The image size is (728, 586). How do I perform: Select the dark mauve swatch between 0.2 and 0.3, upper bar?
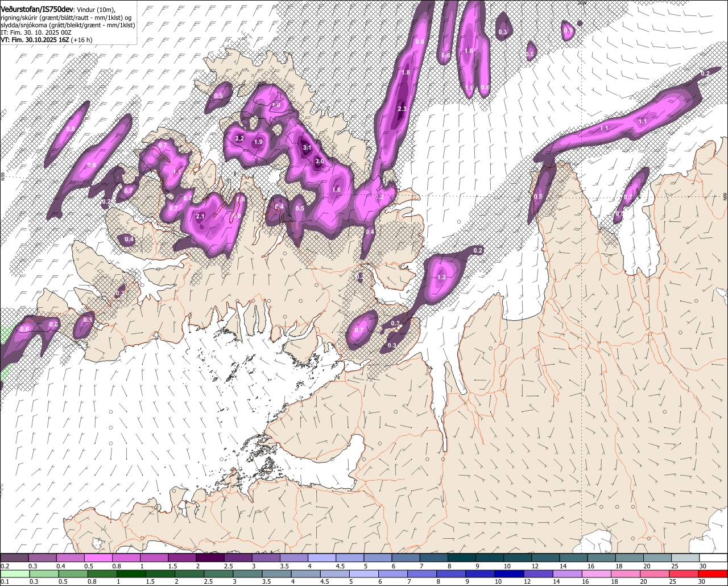[14, 558]
